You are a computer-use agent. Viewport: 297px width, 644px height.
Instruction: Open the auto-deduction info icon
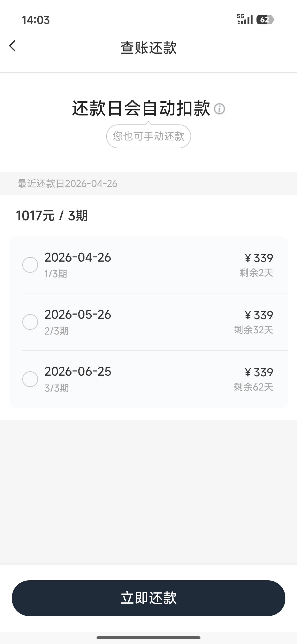click(x=219, y=109)
